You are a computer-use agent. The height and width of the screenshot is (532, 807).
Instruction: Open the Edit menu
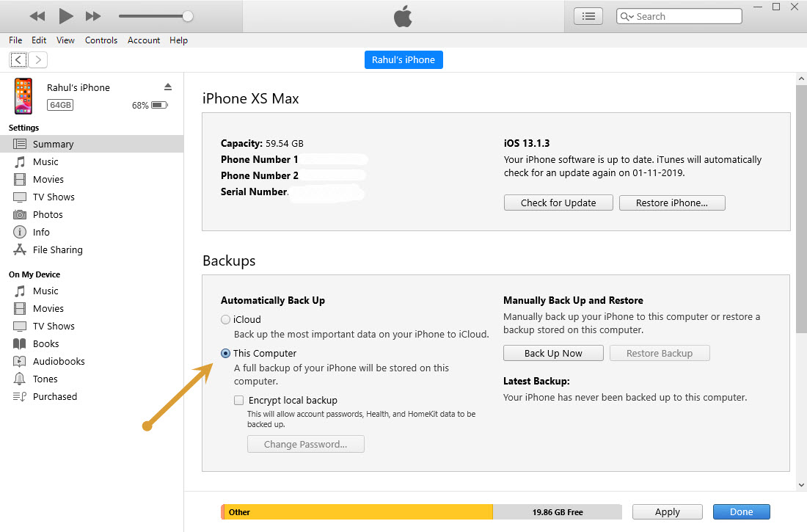(39, 40)
